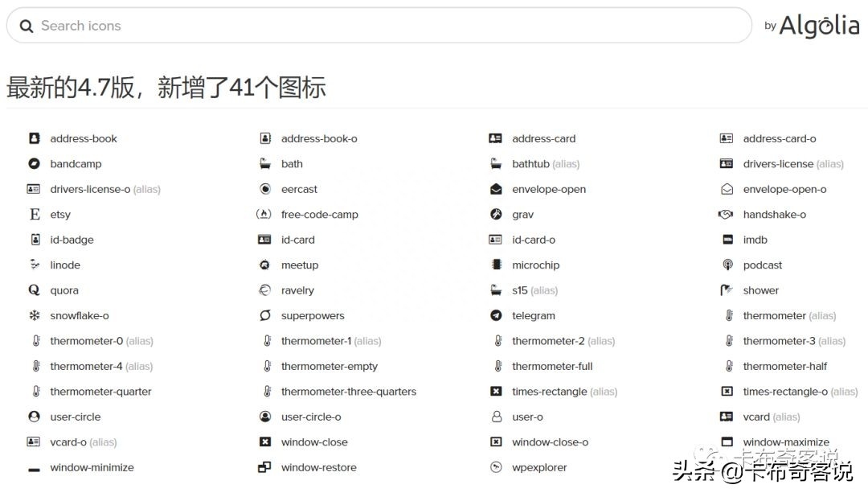Click the microchip icon
This screenshot has height=497, width=868.
[536, 265]
